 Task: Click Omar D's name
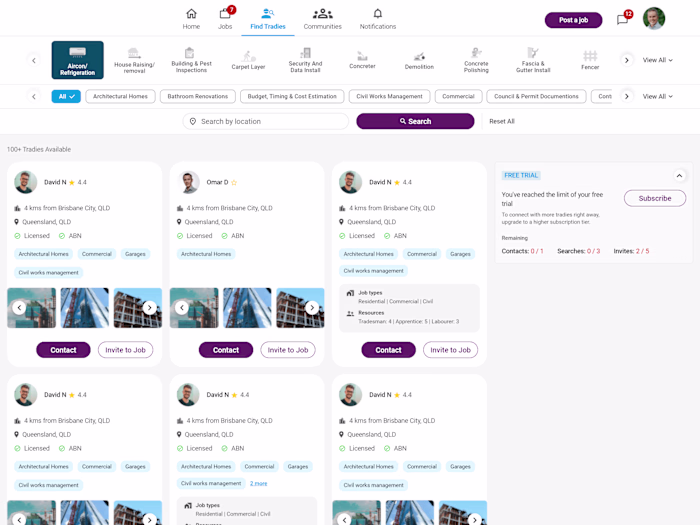pos(217,183)
